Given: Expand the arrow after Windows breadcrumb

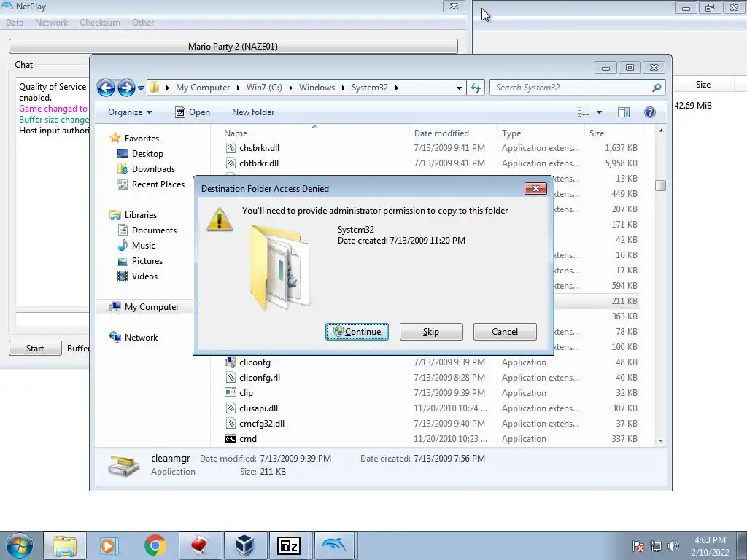Looking at the screenshot, I should coord(343,87).
